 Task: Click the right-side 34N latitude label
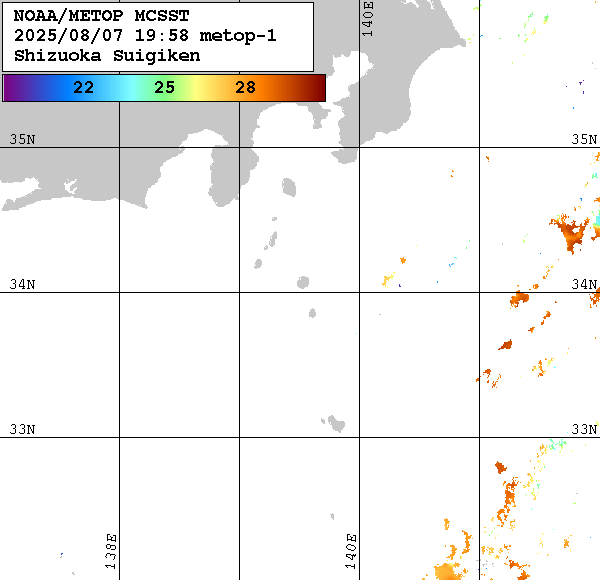click(584, 284)
